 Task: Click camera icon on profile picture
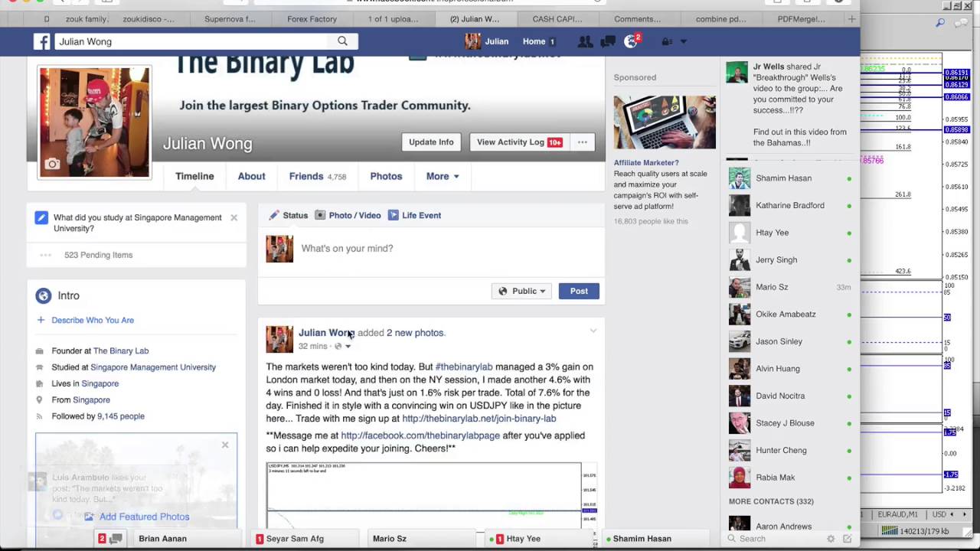[x=52, y=164]
